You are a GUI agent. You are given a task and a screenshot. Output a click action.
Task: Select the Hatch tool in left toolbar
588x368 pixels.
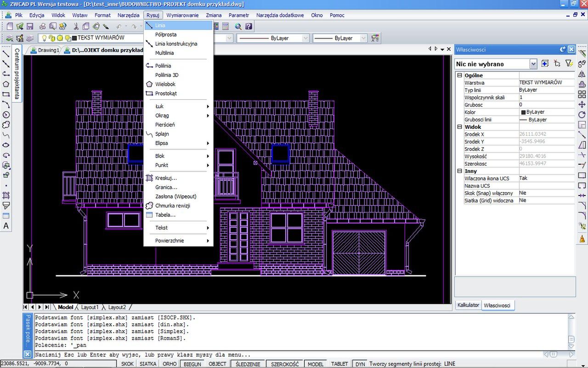[6, 195]
